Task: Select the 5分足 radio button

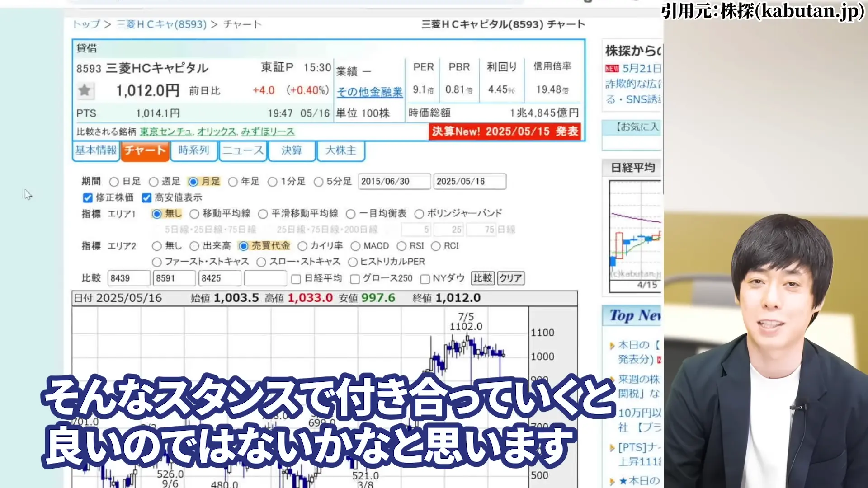Action: coord(318,182)
